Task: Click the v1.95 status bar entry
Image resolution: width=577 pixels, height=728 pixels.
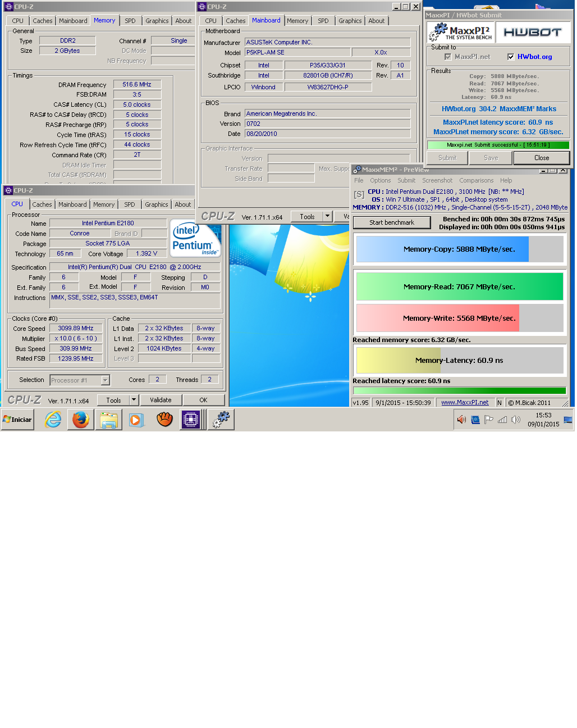Action: click(361, 402)
